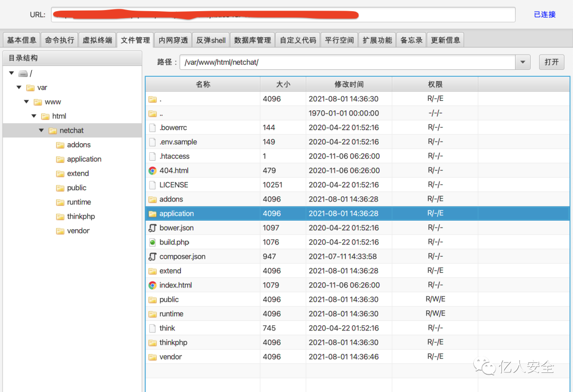Switch to the 备忘录 tab
Image resolution: width=573 pixels, height=392 pixels.
point(412,40)
